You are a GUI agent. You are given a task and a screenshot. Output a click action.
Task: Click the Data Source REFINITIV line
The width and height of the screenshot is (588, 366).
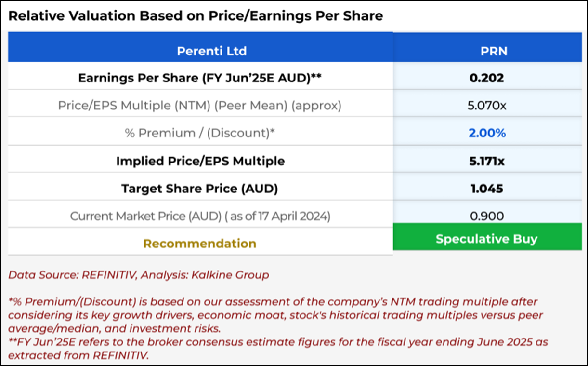tap(139, 275)
